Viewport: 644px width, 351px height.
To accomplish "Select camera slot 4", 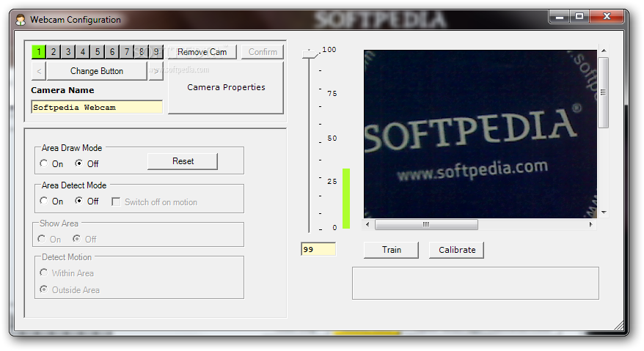I will coord(83,52).
